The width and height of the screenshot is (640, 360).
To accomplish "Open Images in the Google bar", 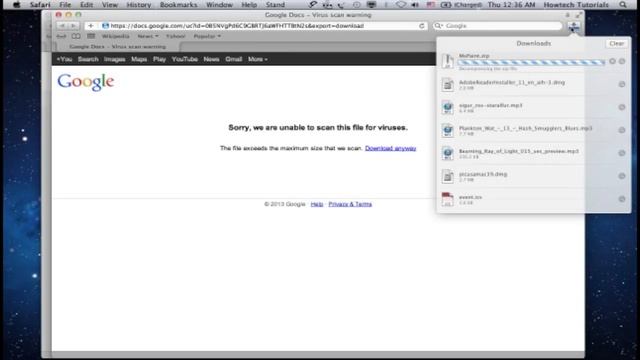I will 114,59.
